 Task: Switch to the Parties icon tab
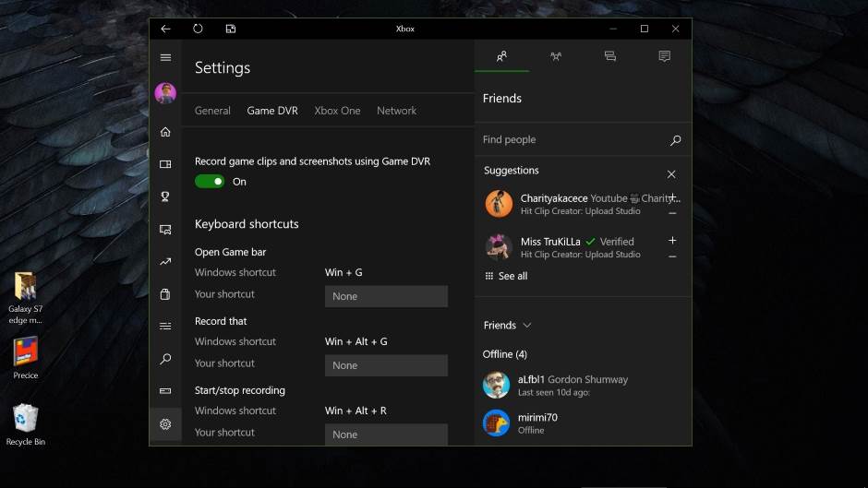(x=556, y=56)
